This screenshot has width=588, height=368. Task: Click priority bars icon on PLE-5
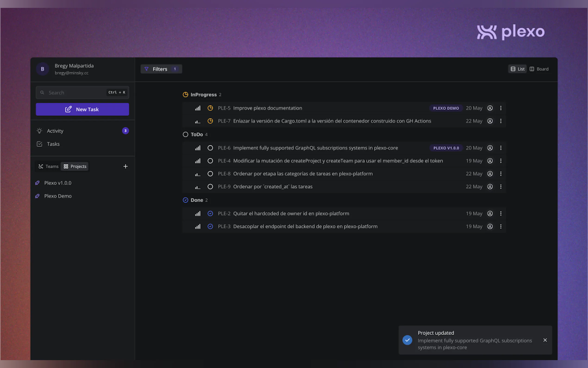pyautogui.click(x=198, y=108)
